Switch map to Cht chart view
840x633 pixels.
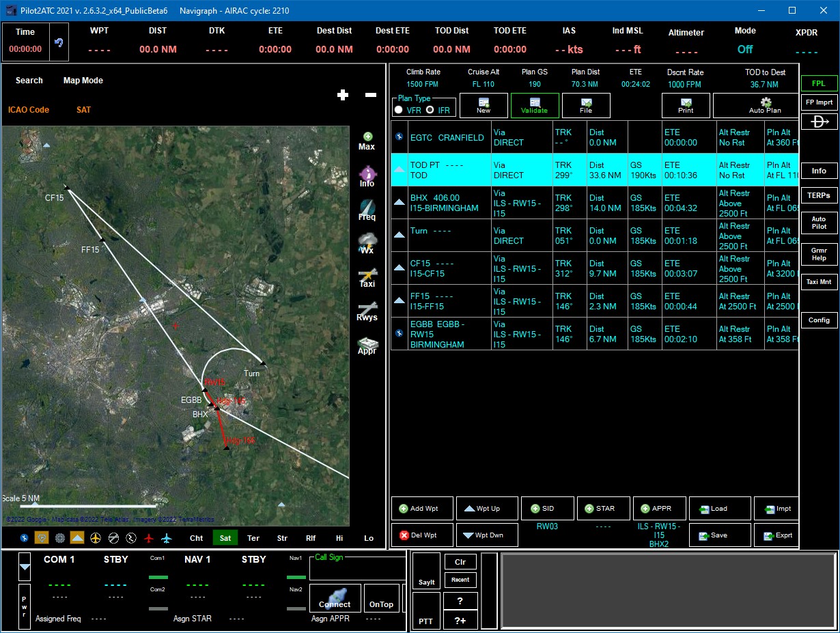(x=197, y=538)
